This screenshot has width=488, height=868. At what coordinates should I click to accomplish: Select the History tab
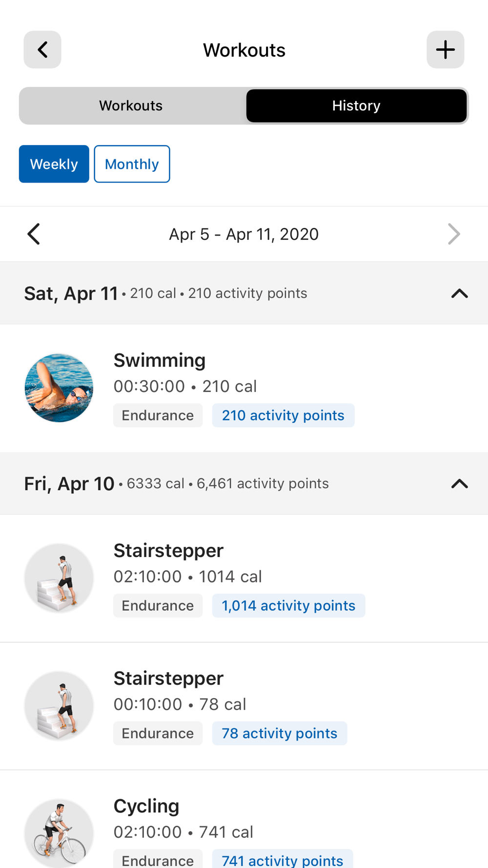pyautogui.click(x=356, y=106)
